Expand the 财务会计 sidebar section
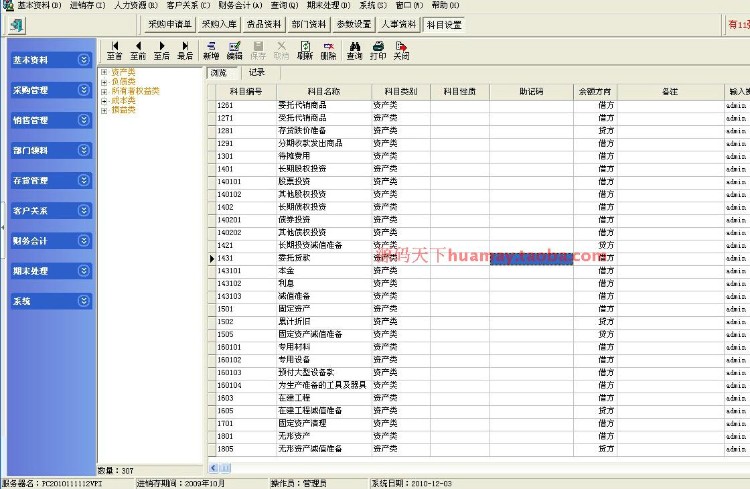 (x=84, y=241)
